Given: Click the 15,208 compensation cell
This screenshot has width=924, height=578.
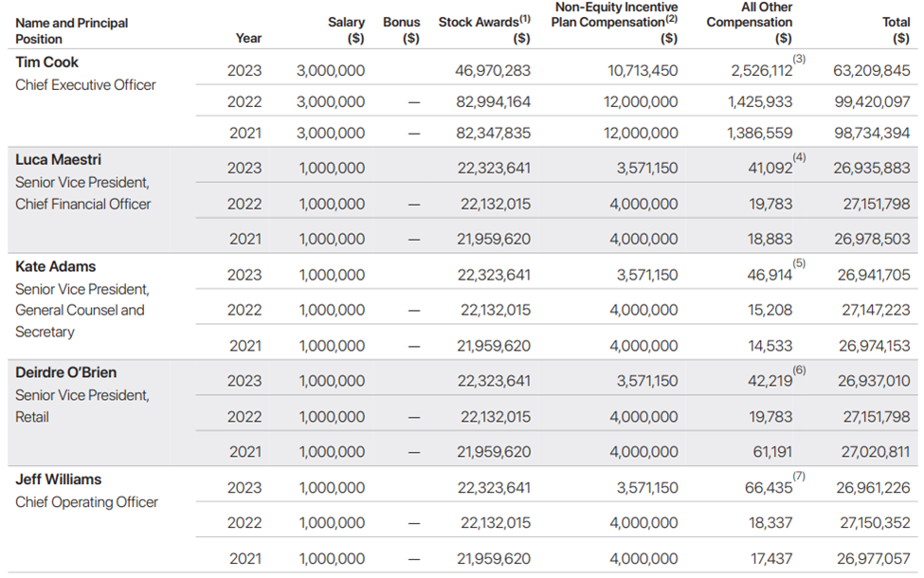Looking at the screenshot, I should [x=770, y=310].
